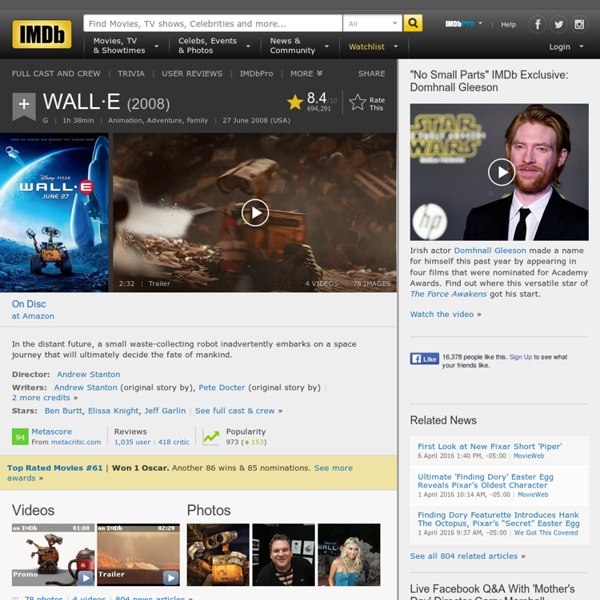This screenshot has width=600, height=600.
Task: Click the SHARE option
Action: click(x=372, y=73)
